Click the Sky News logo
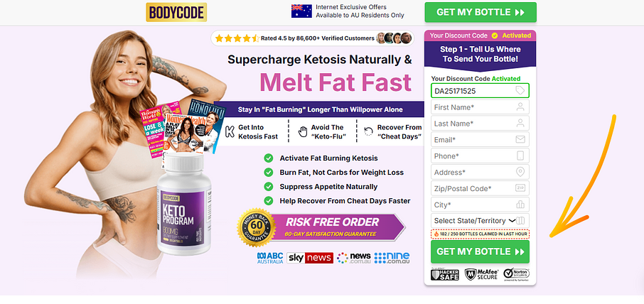 pyautogui.click(x=310, y=258)
